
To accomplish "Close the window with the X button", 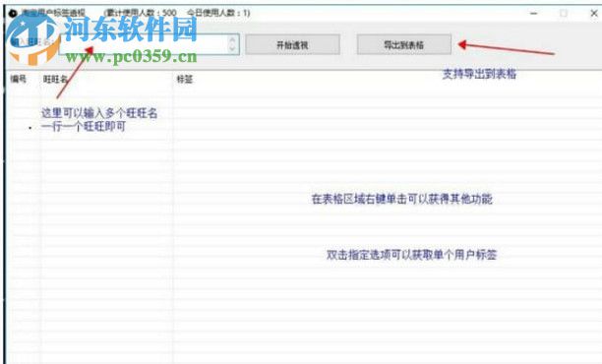I will (594, 14).
